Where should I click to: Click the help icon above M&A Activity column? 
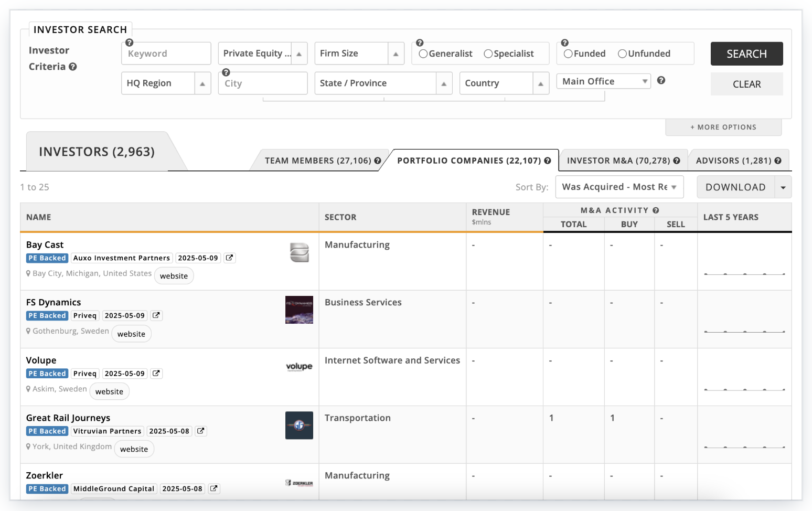click(x=656, y=210)
